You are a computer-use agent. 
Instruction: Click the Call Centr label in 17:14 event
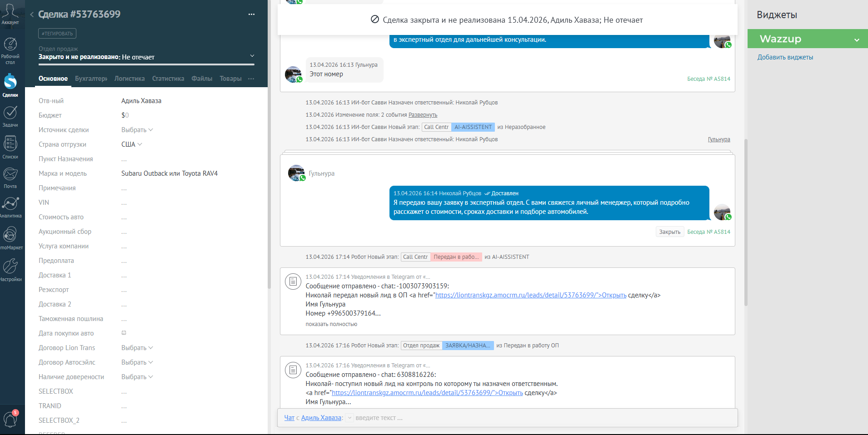pos(415,257)
